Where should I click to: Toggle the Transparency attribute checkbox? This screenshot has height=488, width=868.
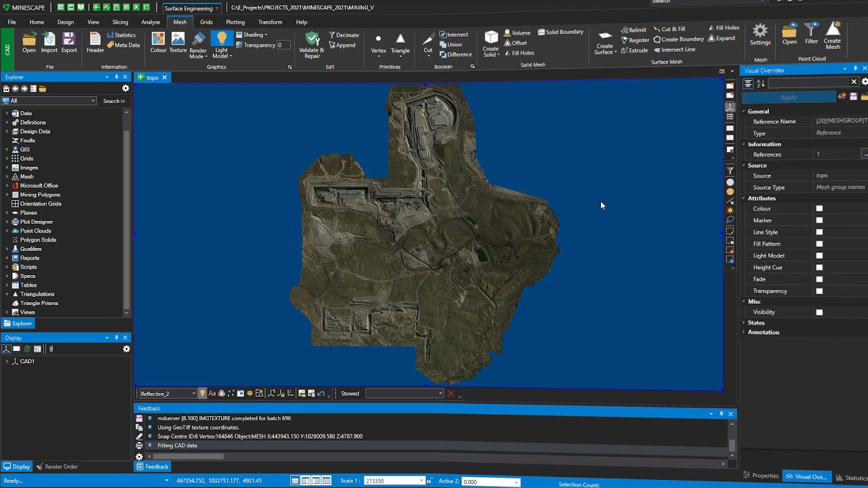pyautogui.click(x=819, y=291)
